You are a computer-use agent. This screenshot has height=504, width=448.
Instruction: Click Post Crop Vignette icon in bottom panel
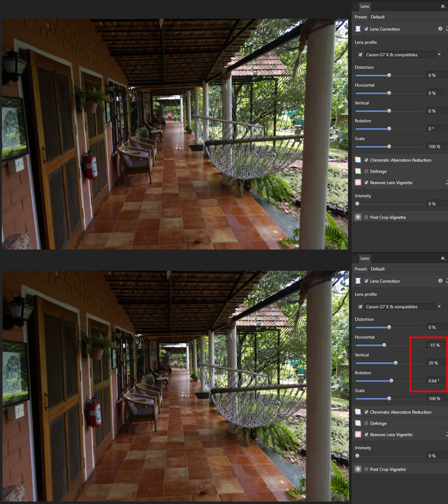358,469
